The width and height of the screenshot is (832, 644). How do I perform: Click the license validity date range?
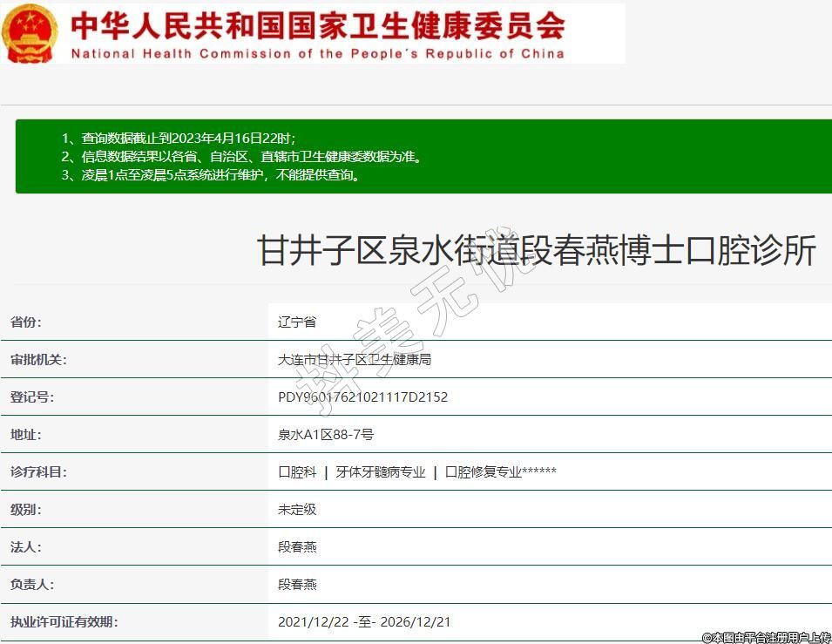pyautogui.click(x=364, y=622)
